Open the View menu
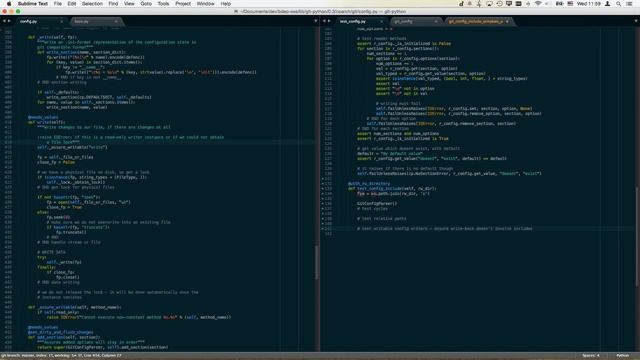Screen dimensions: 640x360 [x=129, y=4]
